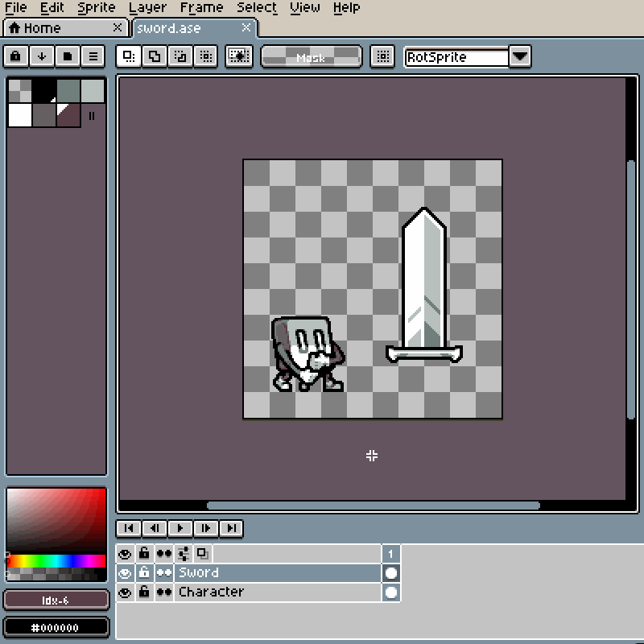Select the Replace selection mode icon
The width and height of the screenshot is (644, 644).
pos(129,56)
